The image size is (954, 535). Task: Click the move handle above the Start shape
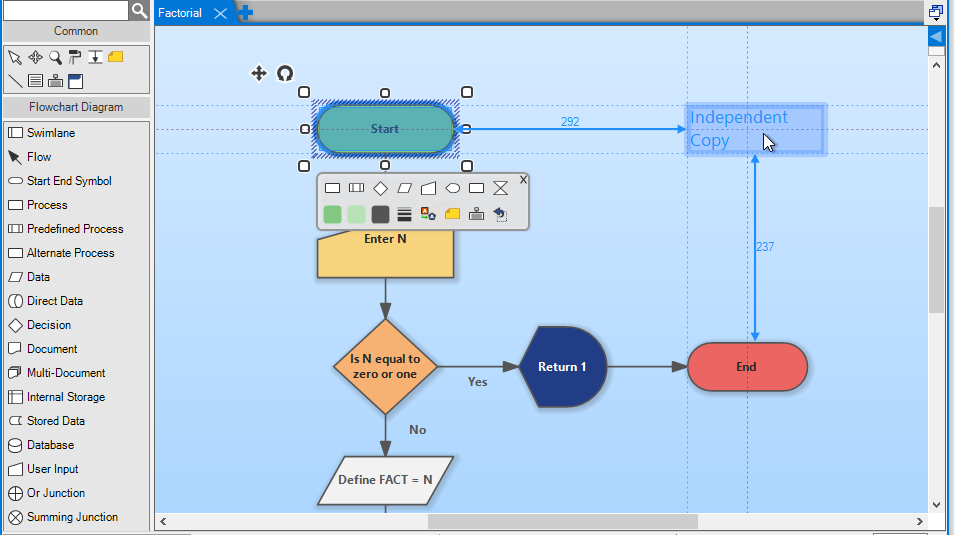pos(259,74)
